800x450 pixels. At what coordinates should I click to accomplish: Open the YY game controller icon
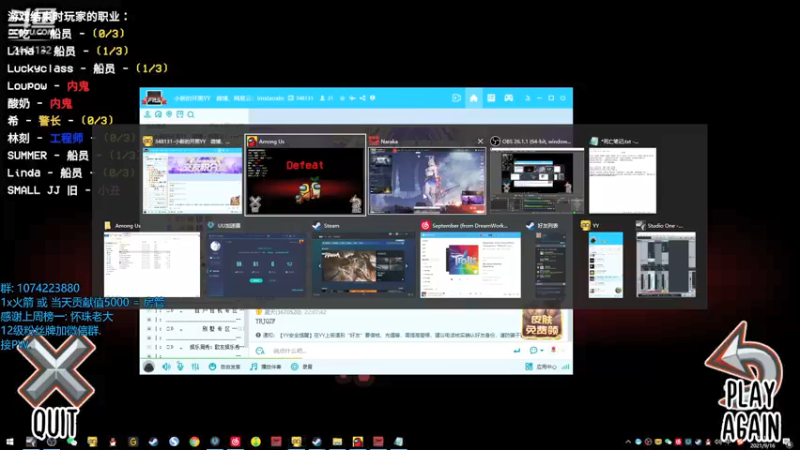click(x=509, y=98)
